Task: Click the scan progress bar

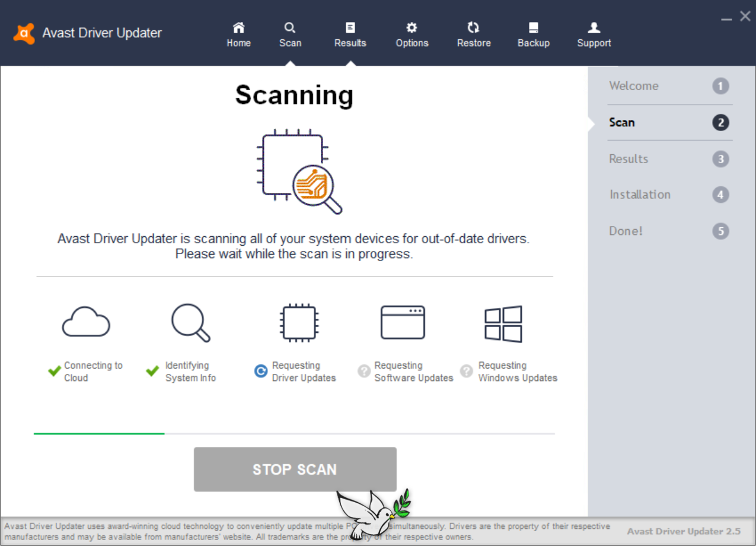Action: [x=294, y=434]
